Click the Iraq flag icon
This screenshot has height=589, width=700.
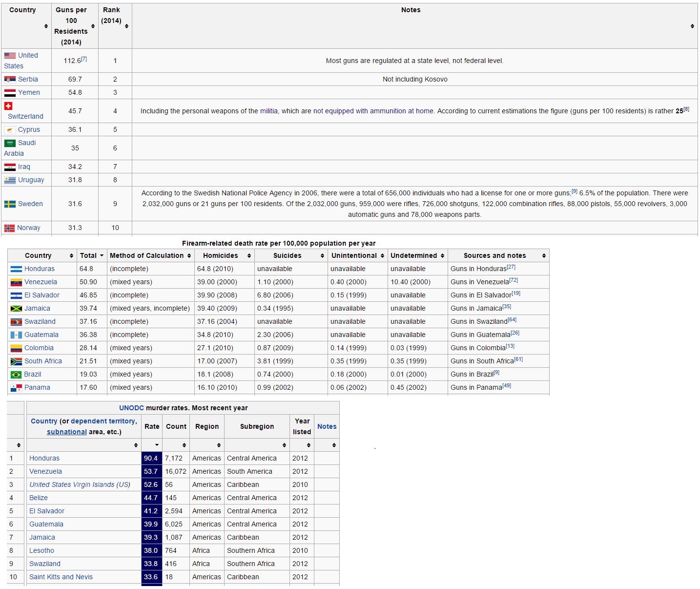point(10,167)
